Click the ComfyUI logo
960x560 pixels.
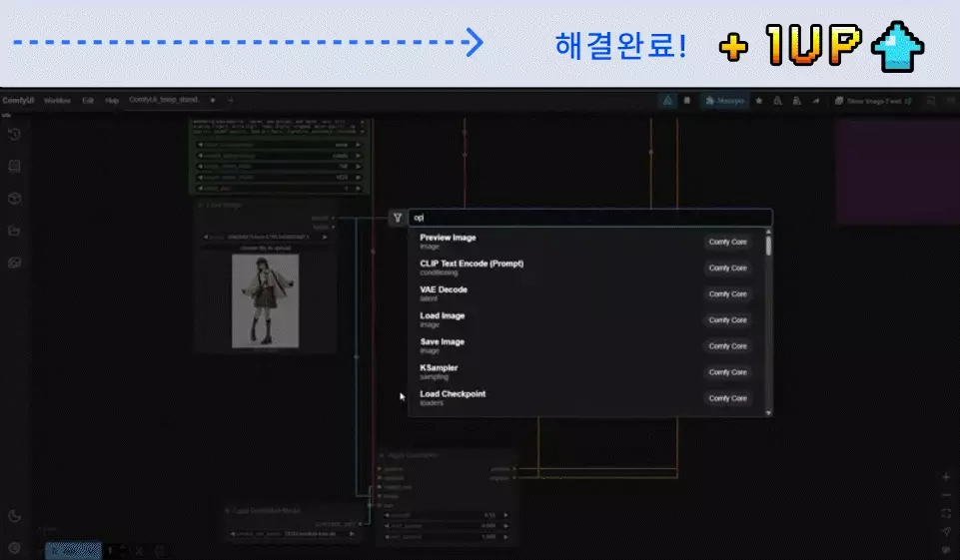point(18,101)
